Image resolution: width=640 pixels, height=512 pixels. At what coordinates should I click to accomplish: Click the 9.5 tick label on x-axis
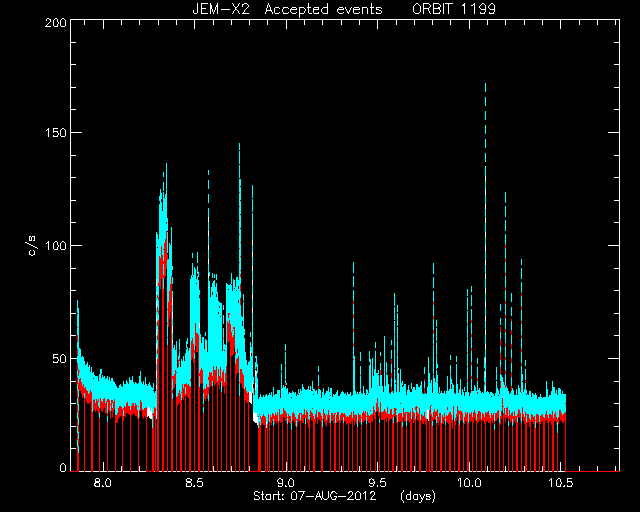377,483
